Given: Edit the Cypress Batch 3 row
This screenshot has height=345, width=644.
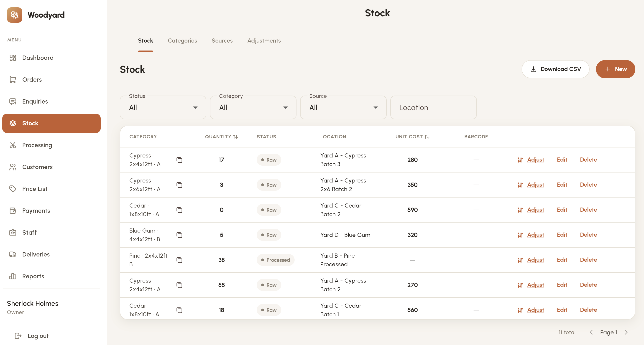Looking at the screenshot, I should 562,160.
